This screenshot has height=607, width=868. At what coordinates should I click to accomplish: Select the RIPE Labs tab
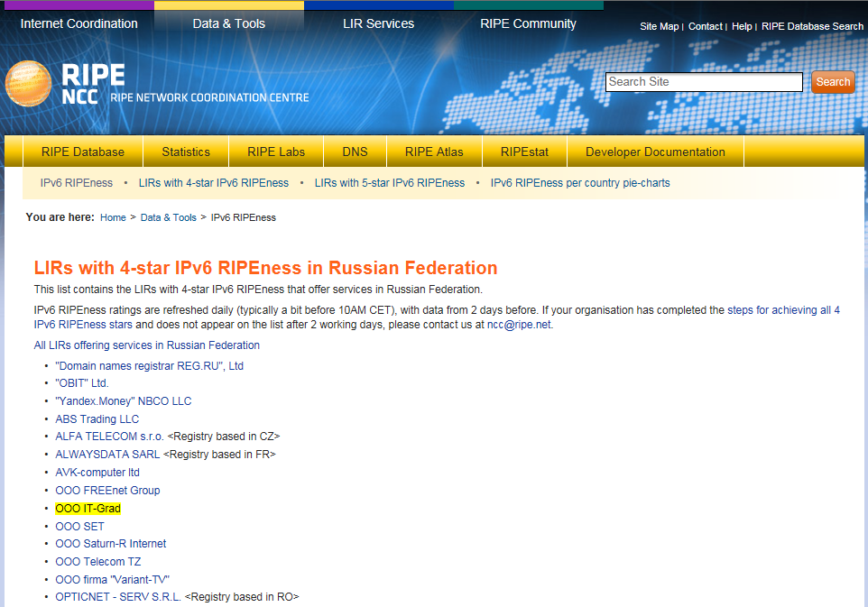point(276,152)
